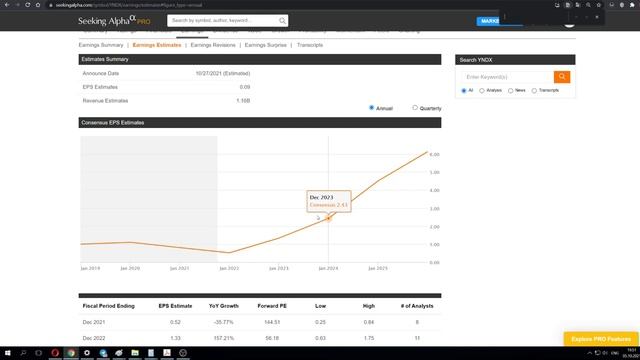This screenshot has height=360, width=640.
Task: Select the Quarterly radio button
Action: pos(415,108)
